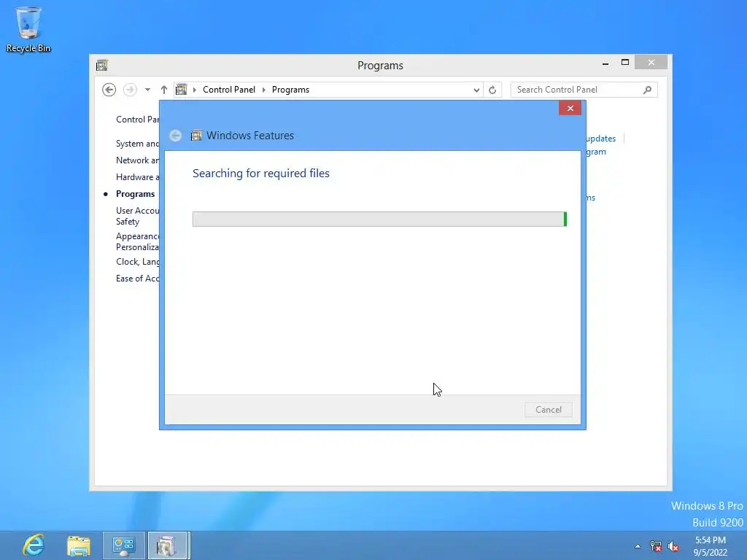Image resolution: width=747 pixels, height=560 pixels.
Task: Show hidden system tray icons
Action: pos(638,546)
